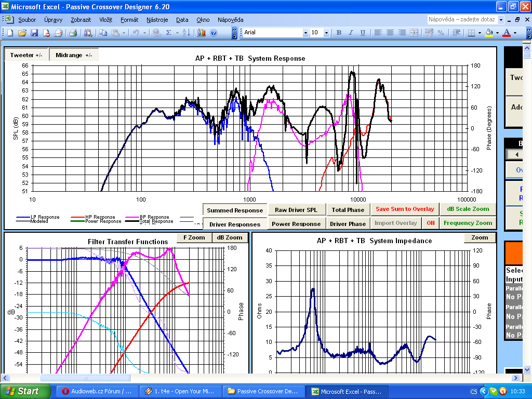
Task: Toggle the overlay ON button
Action: click(x=431, y=223)
